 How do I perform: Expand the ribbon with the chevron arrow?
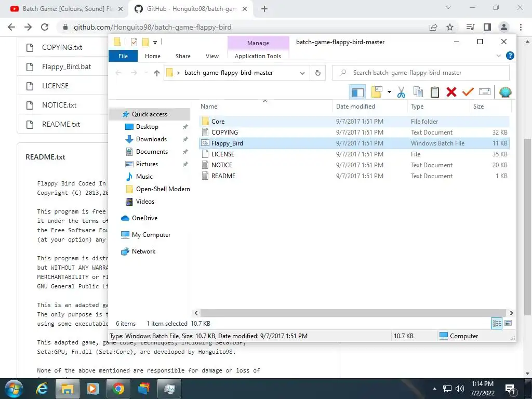point(498,56)
